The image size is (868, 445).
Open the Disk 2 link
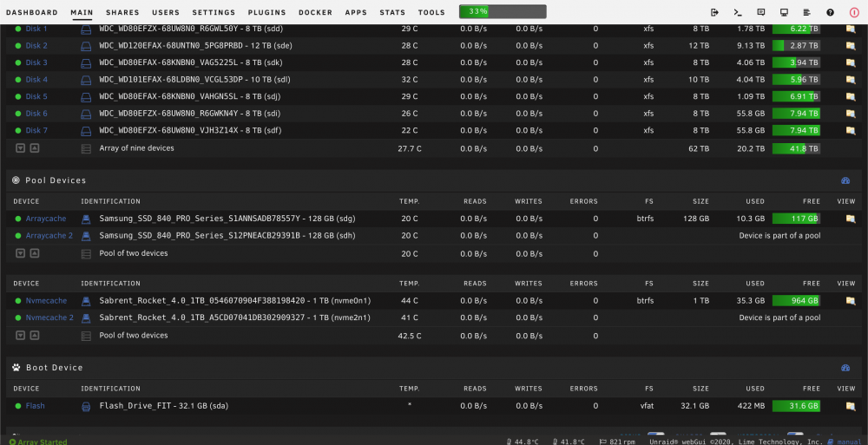[36, 45]
